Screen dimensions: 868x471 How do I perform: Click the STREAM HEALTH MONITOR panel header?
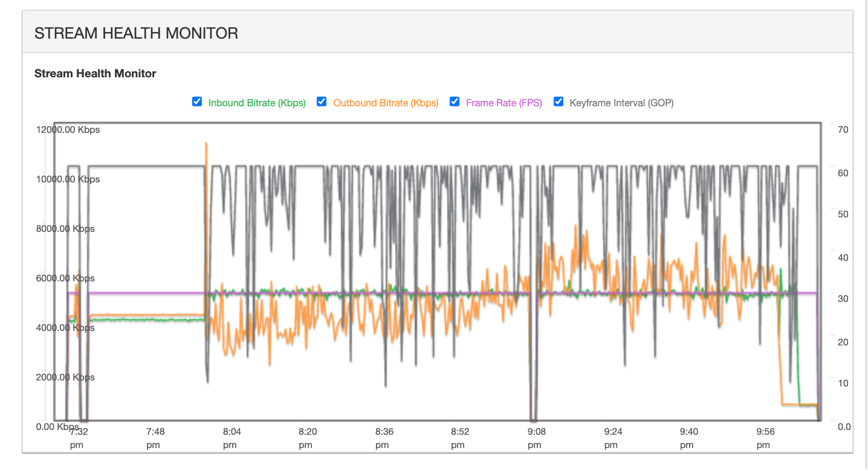click(x=136, y=33)
